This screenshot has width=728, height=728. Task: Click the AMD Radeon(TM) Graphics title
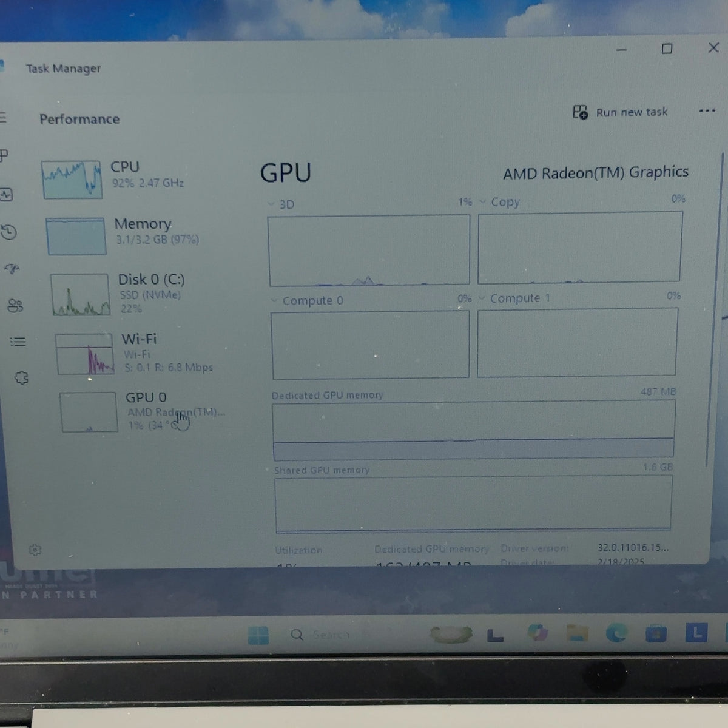point(596,173)
